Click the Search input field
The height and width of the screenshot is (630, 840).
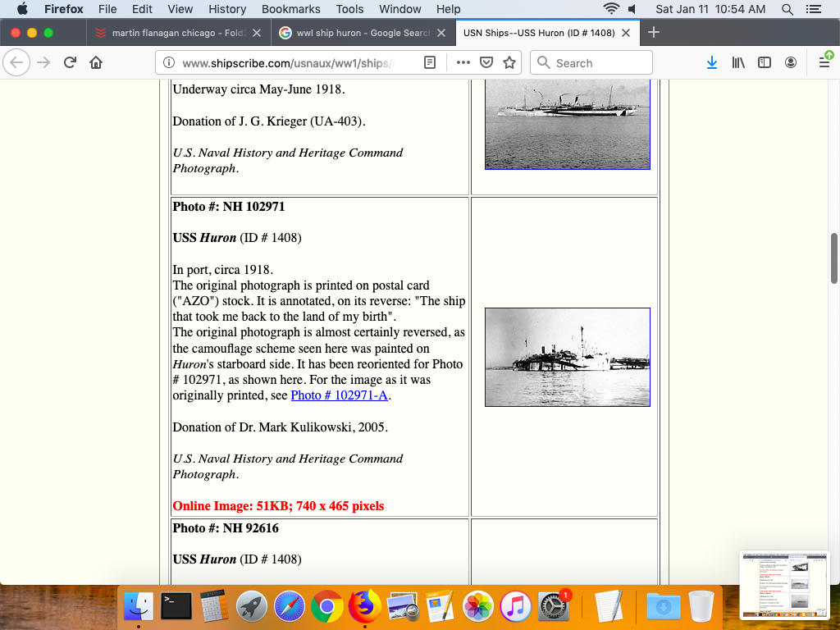pyautogui.click(x=599, y=63)
